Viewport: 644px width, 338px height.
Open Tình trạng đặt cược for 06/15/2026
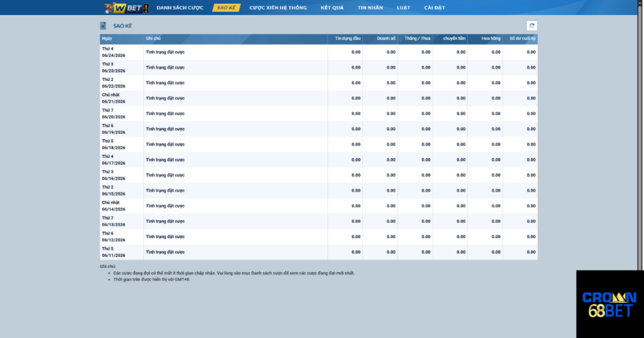pyautogui.click(x=165, y=190)
